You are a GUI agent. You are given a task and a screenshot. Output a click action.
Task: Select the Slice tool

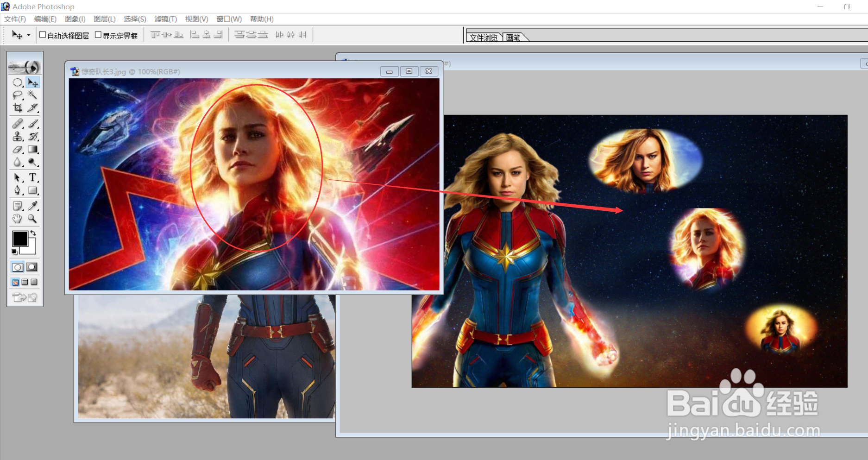[32, 108]
